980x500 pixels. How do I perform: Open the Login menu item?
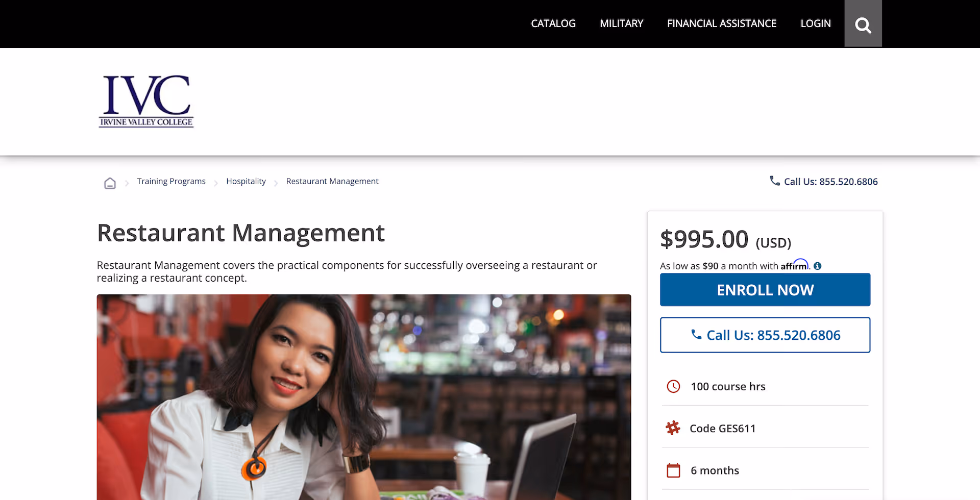[x=816, y=23]
